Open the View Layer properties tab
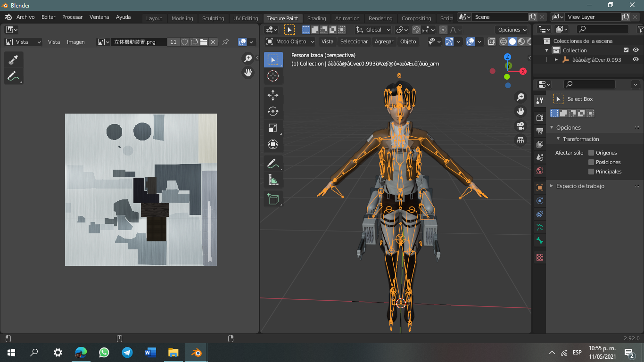This screenshot has width=644, height=362. (540, 144)
